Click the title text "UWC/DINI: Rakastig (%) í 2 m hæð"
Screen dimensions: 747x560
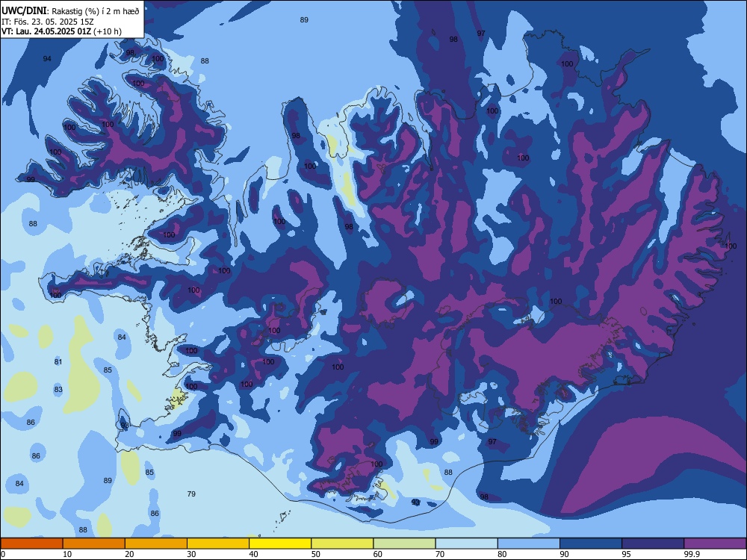click(70, 11)
